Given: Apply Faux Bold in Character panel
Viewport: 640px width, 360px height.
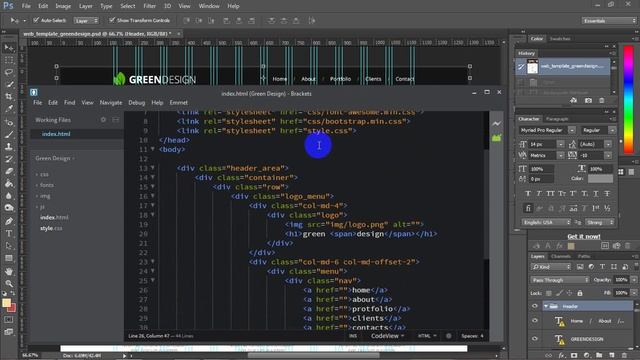Looking at the screenshot, I should tap(528, 193).
